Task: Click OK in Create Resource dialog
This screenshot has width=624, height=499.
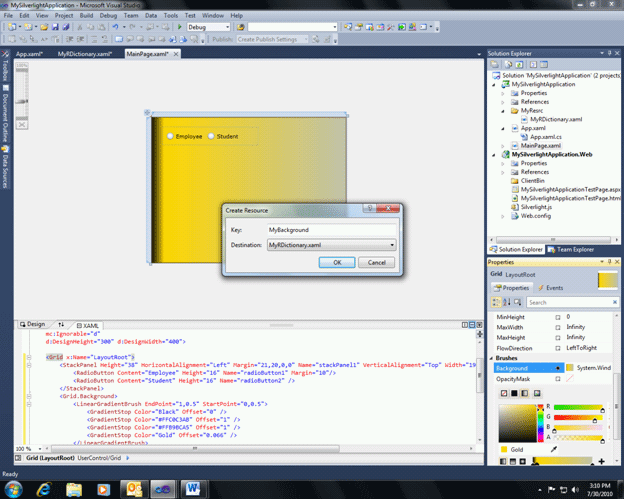Action: click(x=337, y=262)
